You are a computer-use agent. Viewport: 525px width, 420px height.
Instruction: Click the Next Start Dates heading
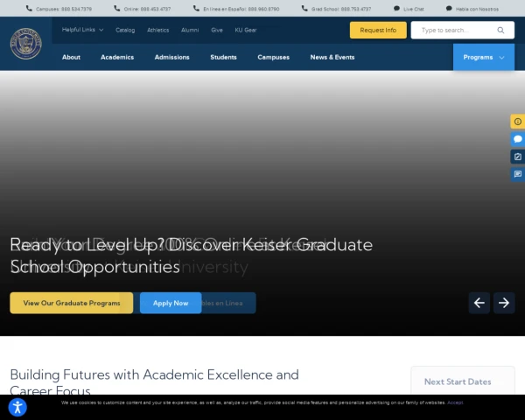coord(458,381)
